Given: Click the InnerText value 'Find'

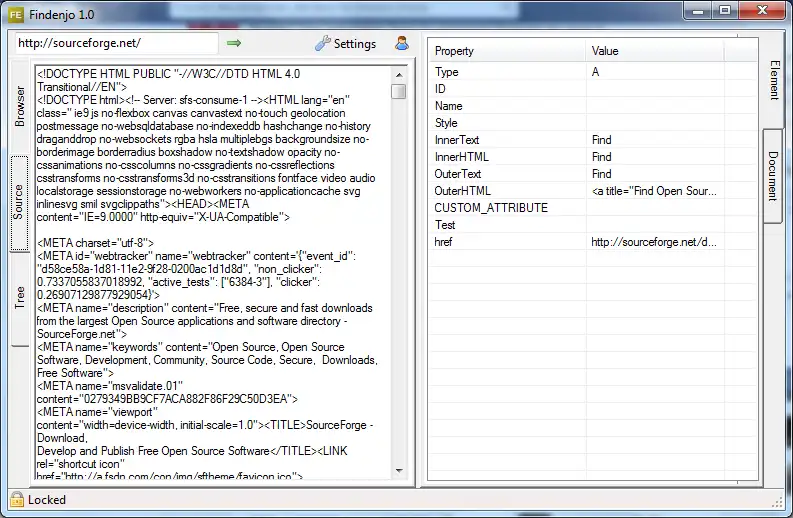Looking at the screenshot, I should (x=601, y=140).
